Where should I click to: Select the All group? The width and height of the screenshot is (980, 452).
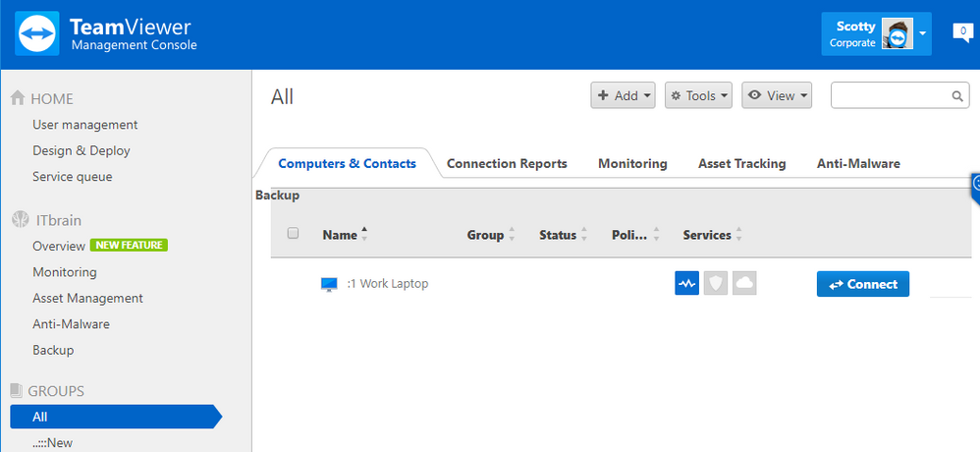[116, 417]
